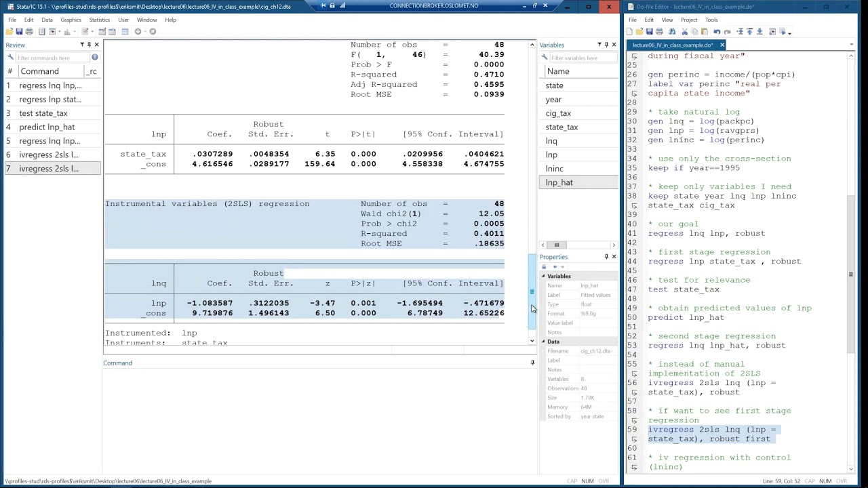Click the Cut scissors icon in Do-file Editor

point(684,31)
